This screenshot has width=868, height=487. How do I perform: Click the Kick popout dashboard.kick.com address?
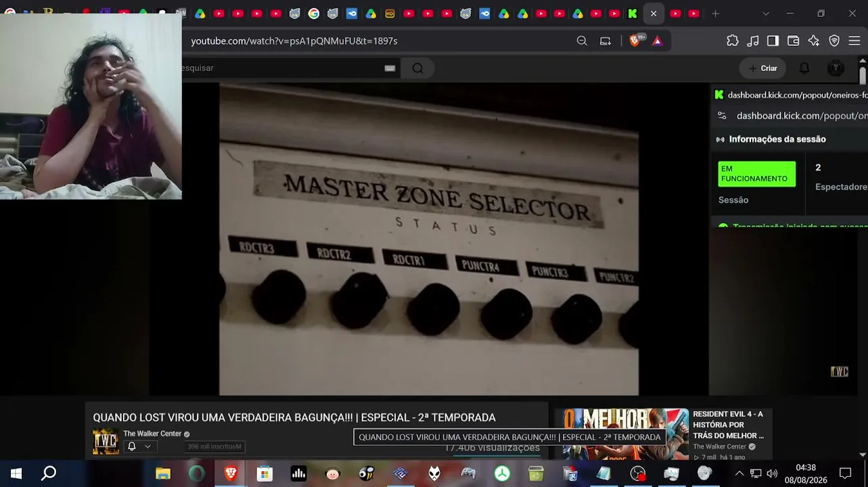coord(802,116)
